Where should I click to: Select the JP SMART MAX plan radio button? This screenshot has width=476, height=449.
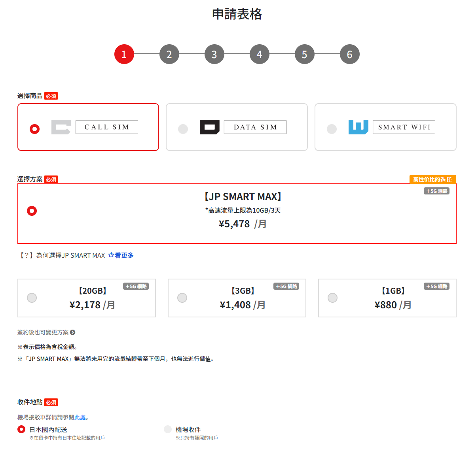coord(32,211)
